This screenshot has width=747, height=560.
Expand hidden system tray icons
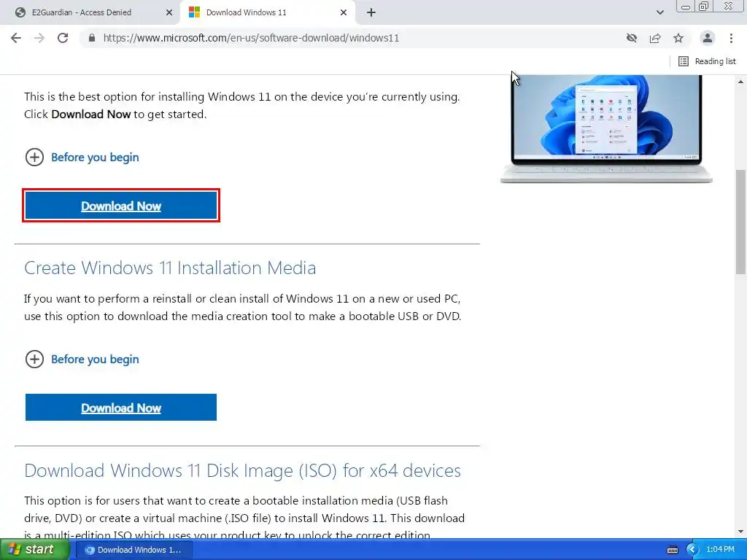[x=692, y=550]
